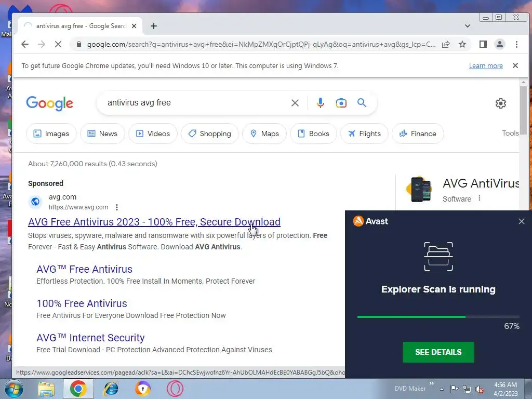Click the network tray icon
The image size is (532, 399).
coord(467,389)
